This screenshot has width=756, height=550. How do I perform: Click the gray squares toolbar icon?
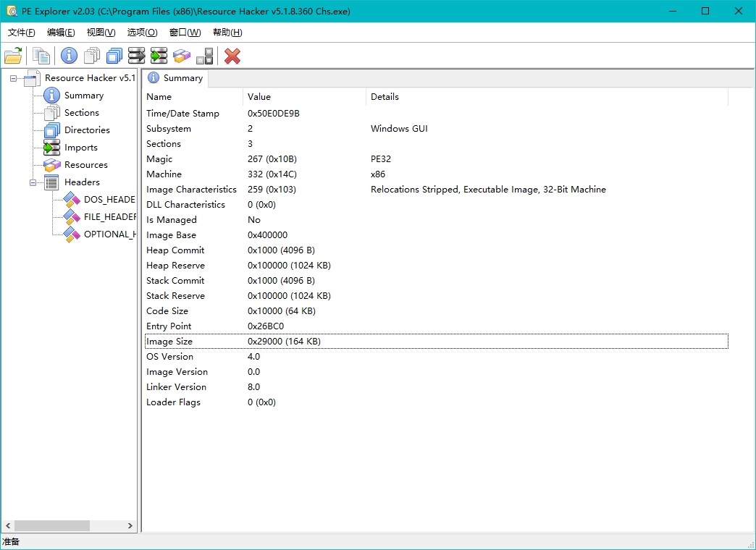205,56
